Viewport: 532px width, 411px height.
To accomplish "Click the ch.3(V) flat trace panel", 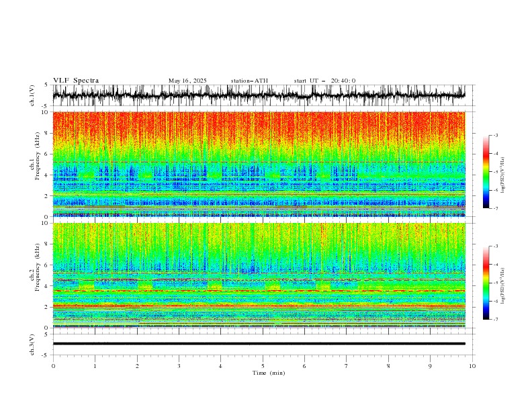I will click(x=263, y=345).
